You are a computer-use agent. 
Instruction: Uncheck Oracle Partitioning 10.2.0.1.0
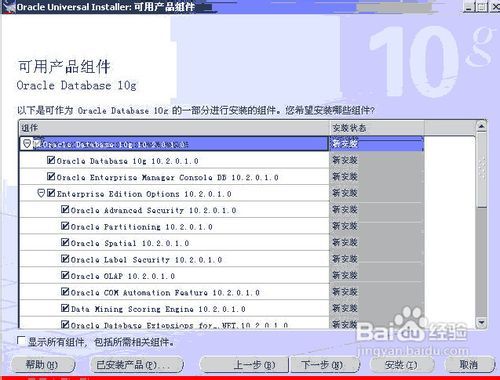[x=65, y=226]
